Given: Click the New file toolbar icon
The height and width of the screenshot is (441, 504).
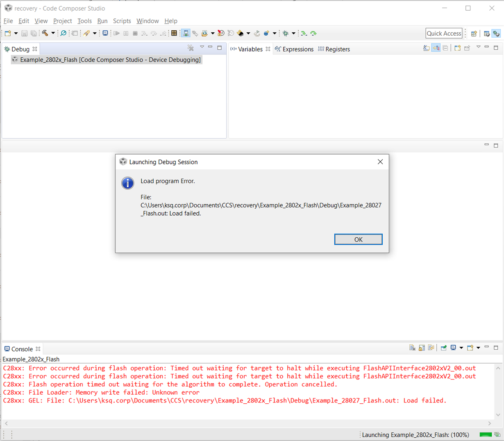Looking at the screenshot, I should [8, 33].
